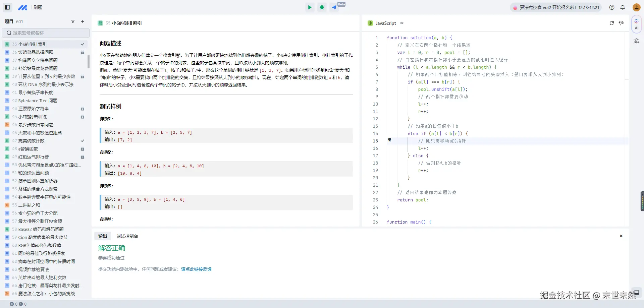
Task: Click the plus button beside the problem filter
Action: coord(83,22)
